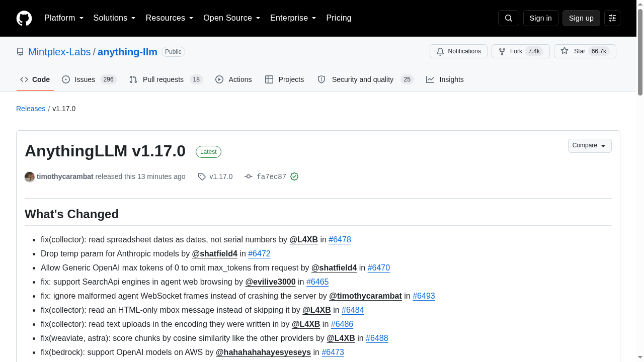Click the AnythingLLM v1.17.0 title
This screenshot has width=644, height=362.
tap(105, 151)
